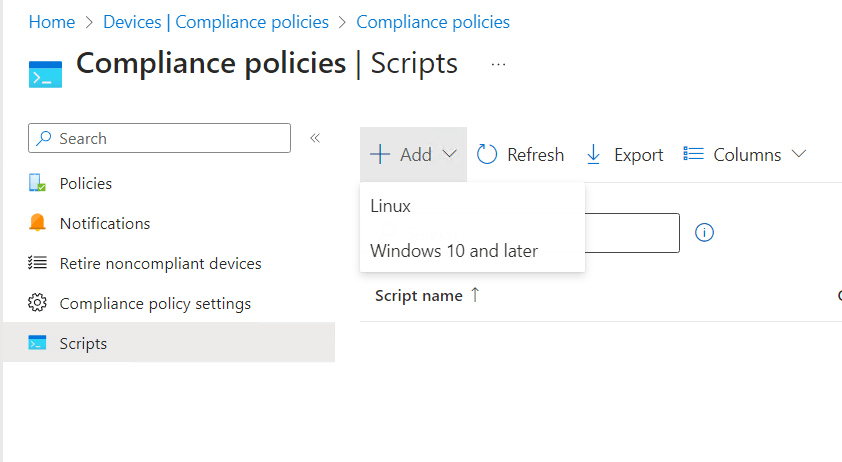Open the ellipsis more options menu
The height and width of the screenshot is (462, 842).
[x=498, y=65]
